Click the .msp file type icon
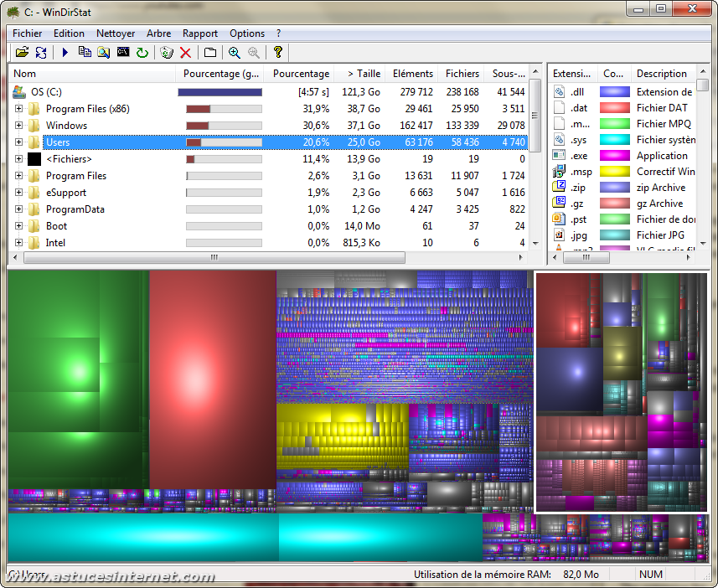This screenshot has width=718, height=588. coord(559,171)
